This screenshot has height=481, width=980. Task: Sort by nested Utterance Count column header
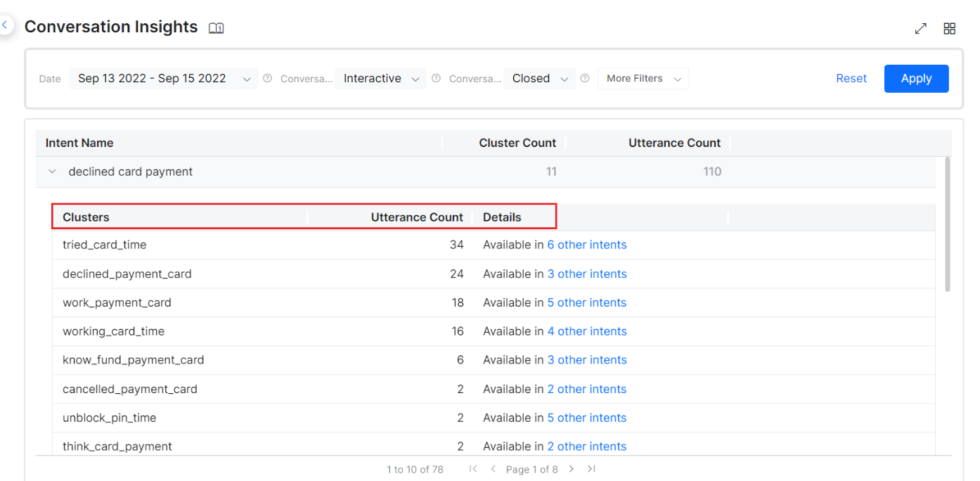point(417,217)
